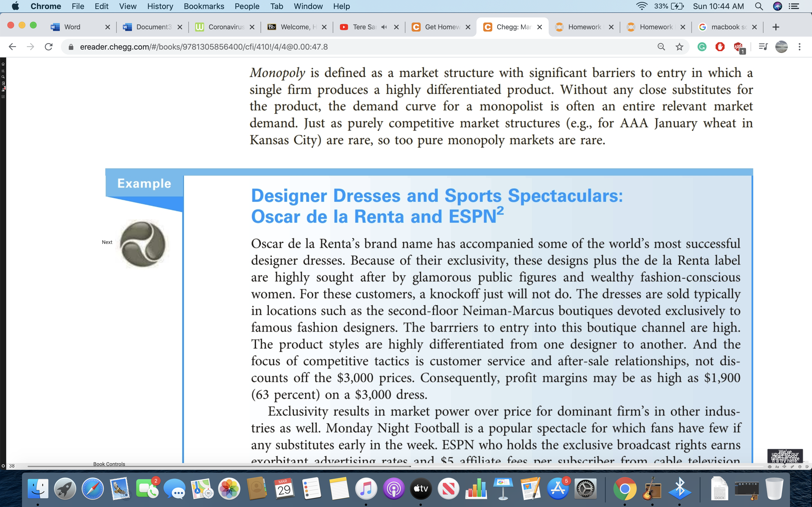Open the Grammarly extension icon
Viewport: 812px width, 507px height.
[x=701, y=47]
